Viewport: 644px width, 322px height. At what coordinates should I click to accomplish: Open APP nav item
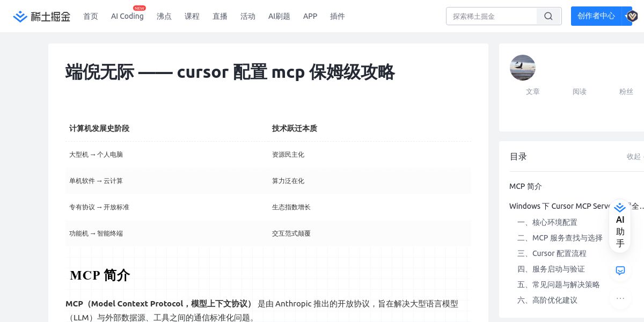click(x=310, y=16)
